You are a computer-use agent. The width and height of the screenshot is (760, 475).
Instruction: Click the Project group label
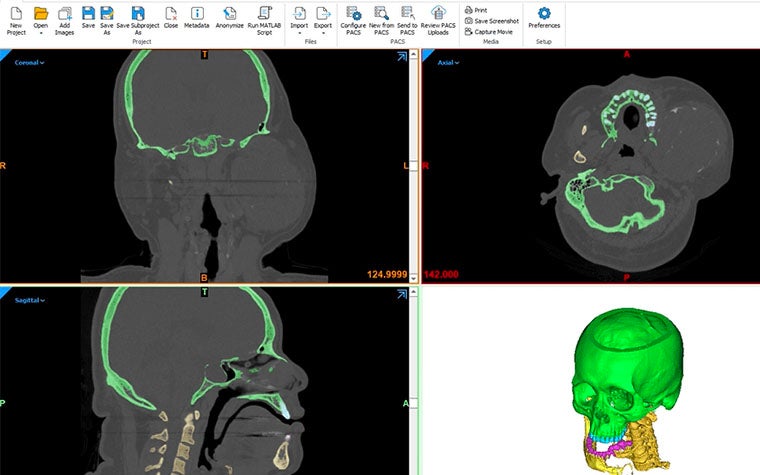point(142,42)
